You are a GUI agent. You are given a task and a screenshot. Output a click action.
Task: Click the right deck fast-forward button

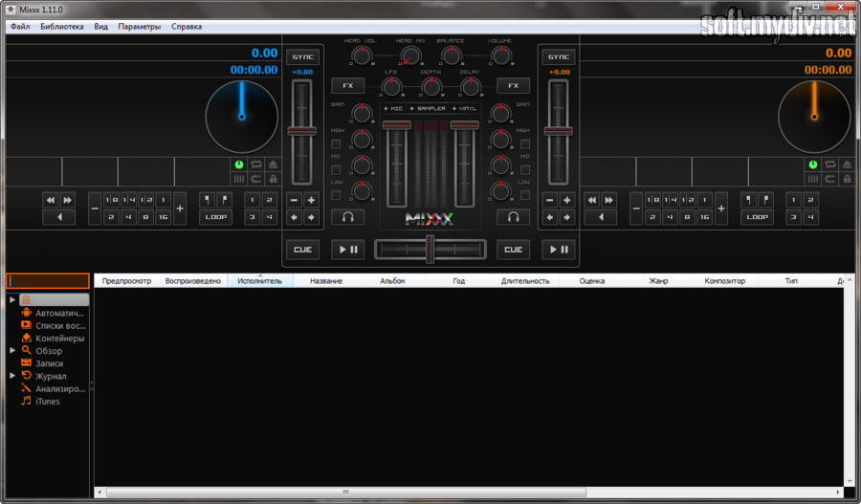(x=608, y=201)
